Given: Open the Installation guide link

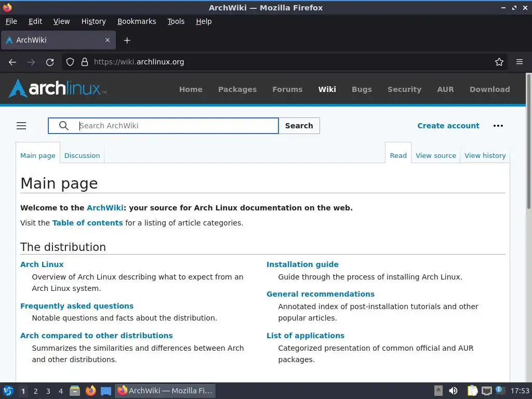Looking at the screenshot, I should click(x=302, y=264).
